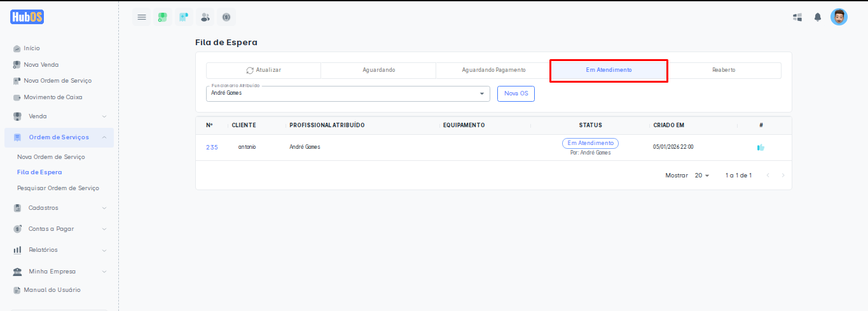The height and width of the screenshot is (311, 868).
Task: Expand the Cadastros sidebar menu
Action: coord(59,208)
